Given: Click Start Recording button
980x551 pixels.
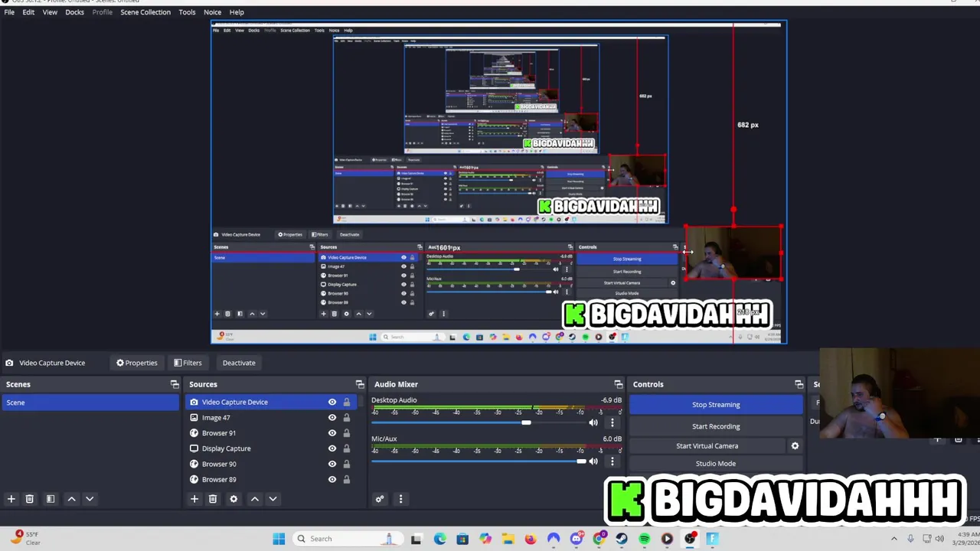Looking at the screenshot, I should (716, 426).
